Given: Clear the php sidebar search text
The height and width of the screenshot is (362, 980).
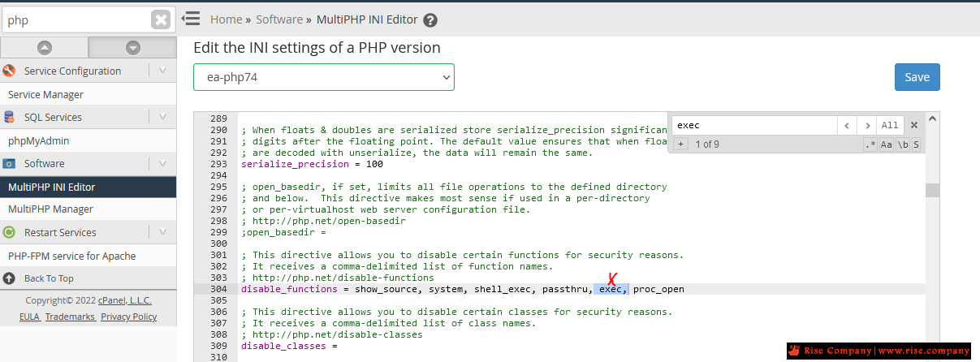Looking at the screenshot, I should [161, 19].
